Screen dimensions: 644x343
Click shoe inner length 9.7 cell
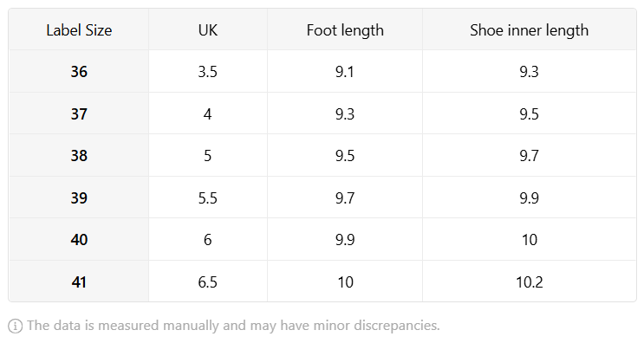pos(530,156)
